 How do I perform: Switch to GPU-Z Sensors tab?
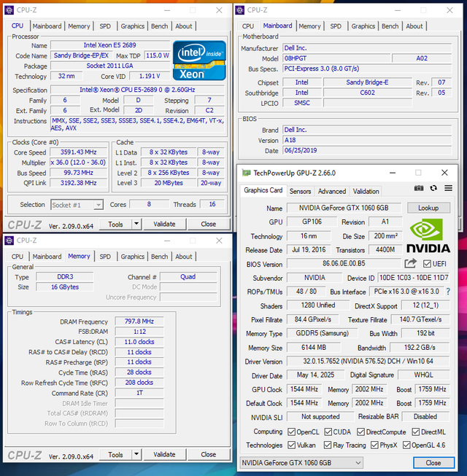coord(300,191)
